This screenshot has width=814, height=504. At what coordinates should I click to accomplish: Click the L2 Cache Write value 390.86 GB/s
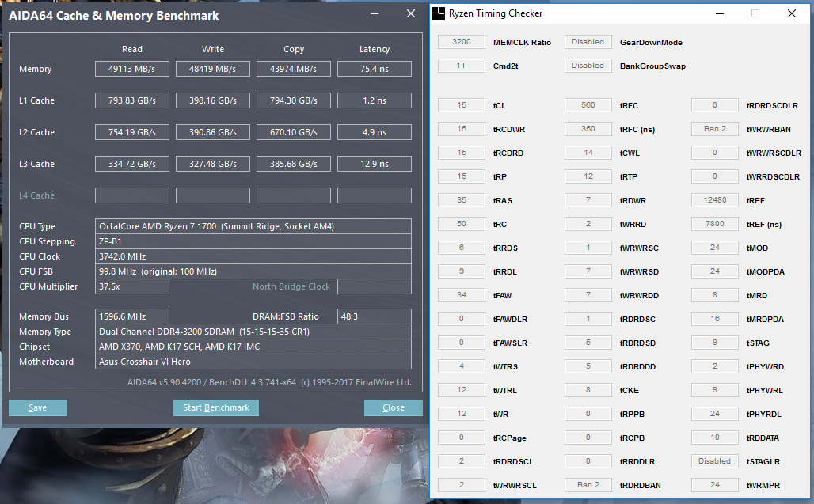pyautogui.click(x=213, y=132)
